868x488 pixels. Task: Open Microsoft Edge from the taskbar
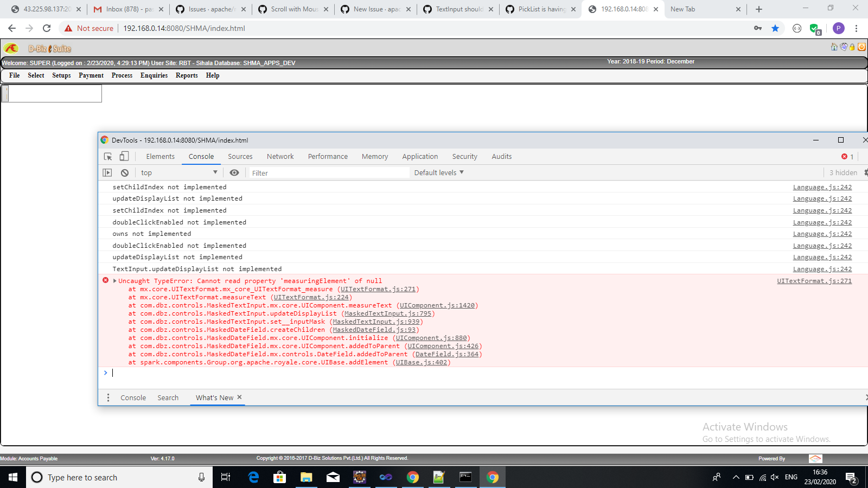pos(253,477)
